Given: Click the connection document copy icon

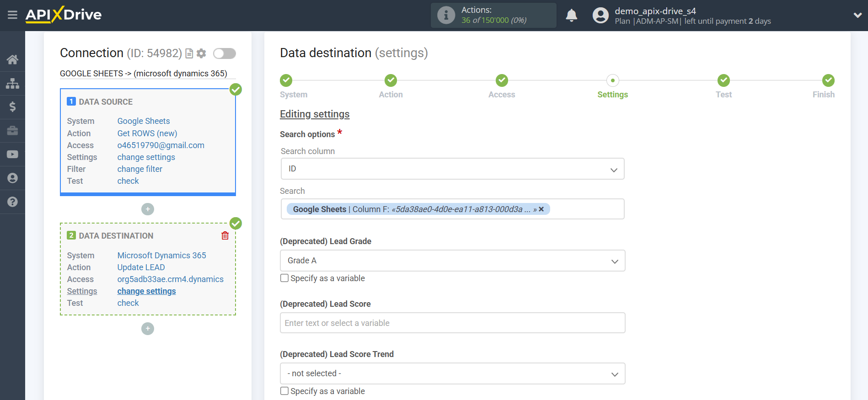Looking at the screenshot, I should pos(189,53).
